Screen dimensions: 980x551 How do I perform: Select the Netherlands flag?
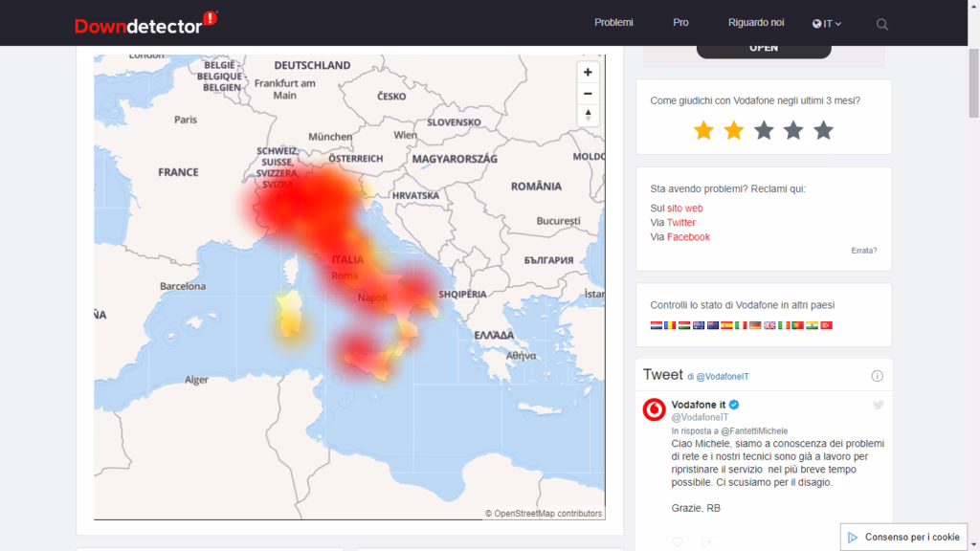coord(657,325)
